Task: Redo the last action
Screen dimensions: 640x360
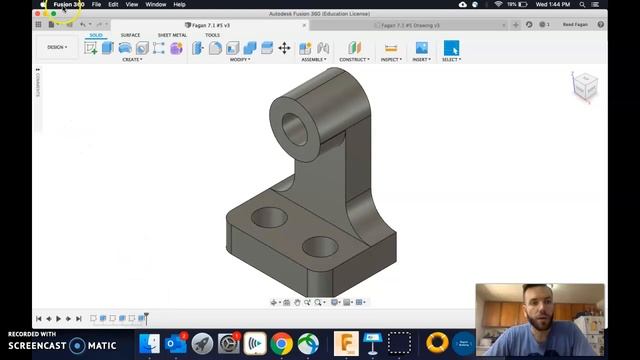Action: click(99, 24)
